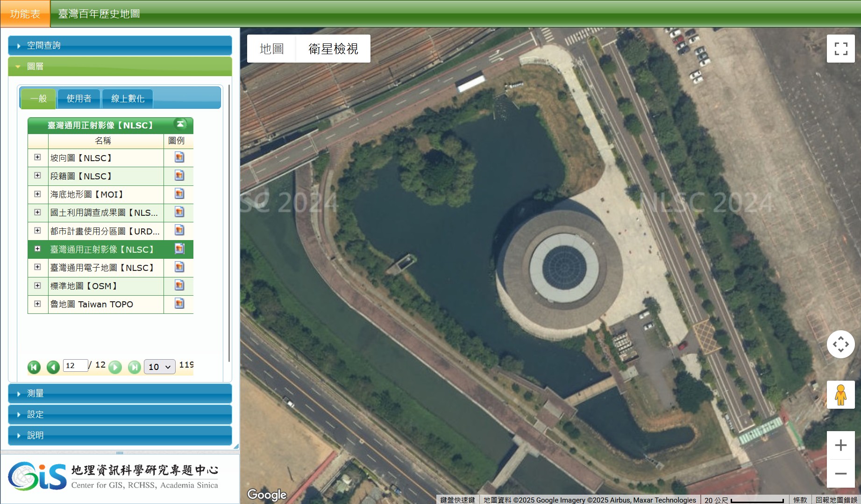
Task: Open legend icon for 標準地圖【OSM】
Action: click(179, 285)
